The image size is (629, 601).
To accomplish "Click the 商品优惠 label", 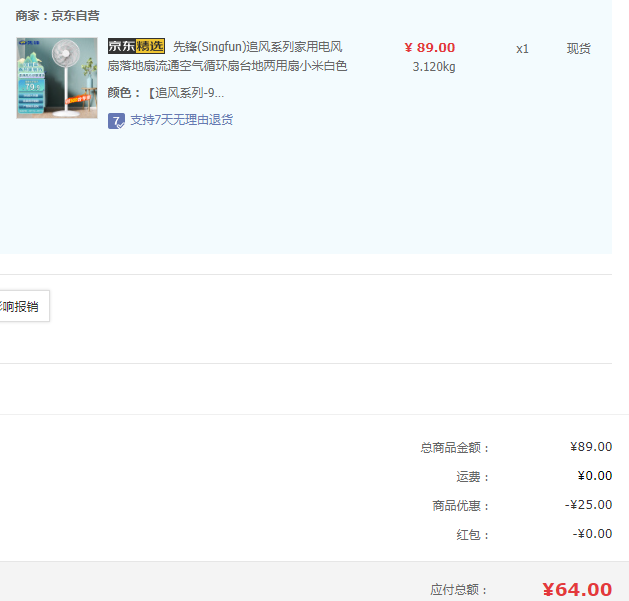I will click(461, 506).
